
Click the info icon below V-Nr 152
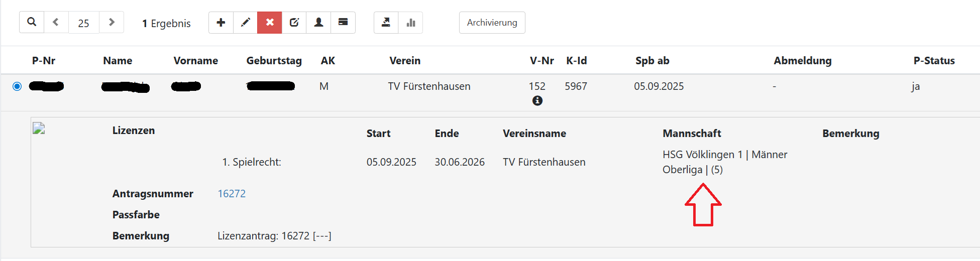point(537,101)
